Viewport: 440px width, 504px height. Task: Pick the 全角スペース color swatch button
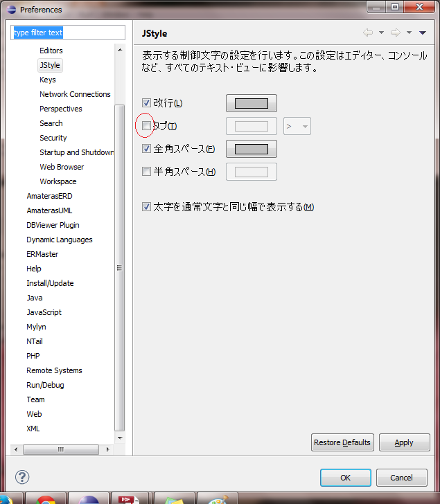pos(252,149)
